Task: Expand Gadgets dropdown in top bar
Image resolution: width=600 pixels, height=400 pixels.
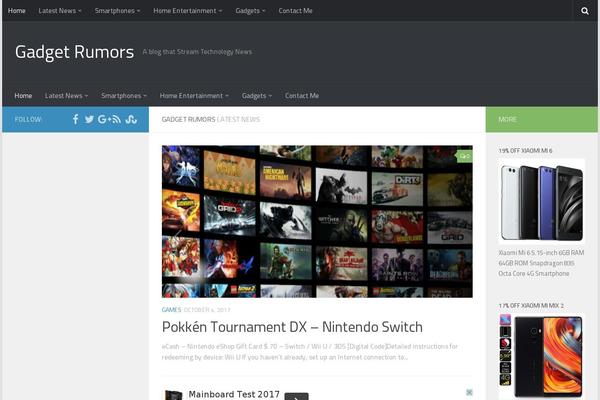Action: coord(250,11)
